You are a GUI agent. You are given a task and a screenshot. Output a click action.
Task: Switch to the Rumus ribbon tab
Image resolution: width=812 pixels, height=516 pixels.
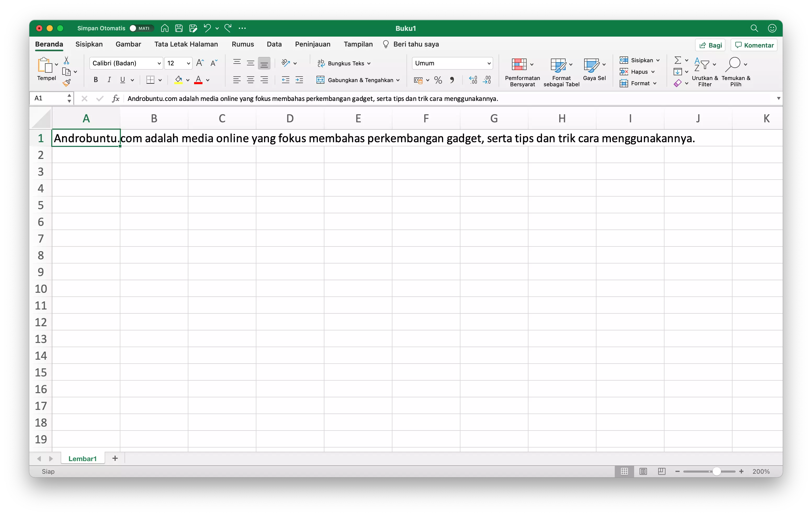243,44
